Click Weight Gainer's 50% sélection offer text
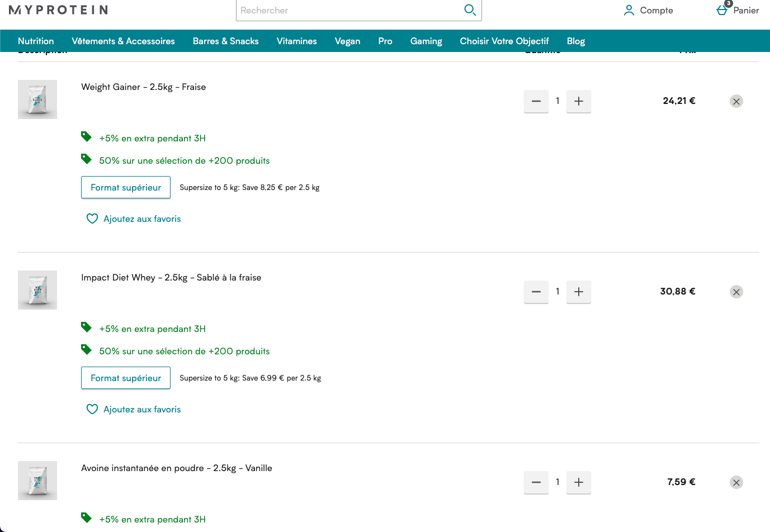 click(x=185, y=160)
